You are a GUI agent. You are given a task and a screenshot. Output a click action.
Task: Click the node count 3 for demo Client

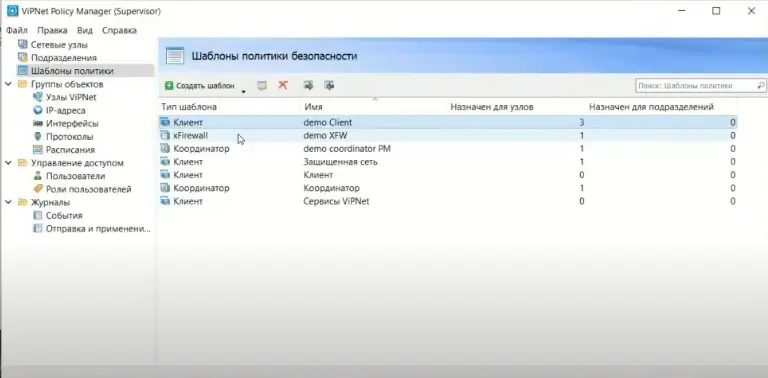click(x=581, y=122)
